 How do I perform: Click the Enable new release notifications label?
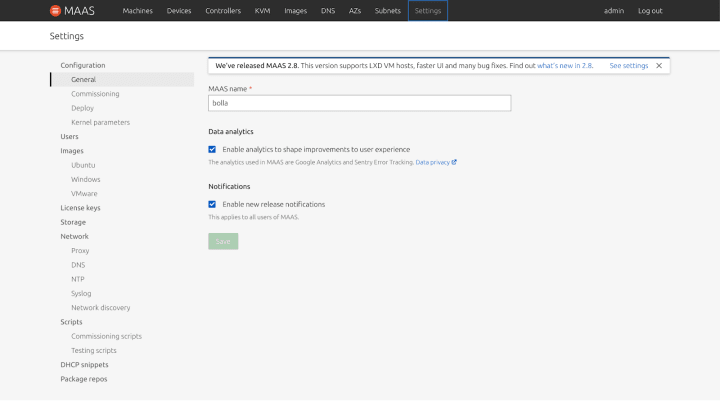274,204
